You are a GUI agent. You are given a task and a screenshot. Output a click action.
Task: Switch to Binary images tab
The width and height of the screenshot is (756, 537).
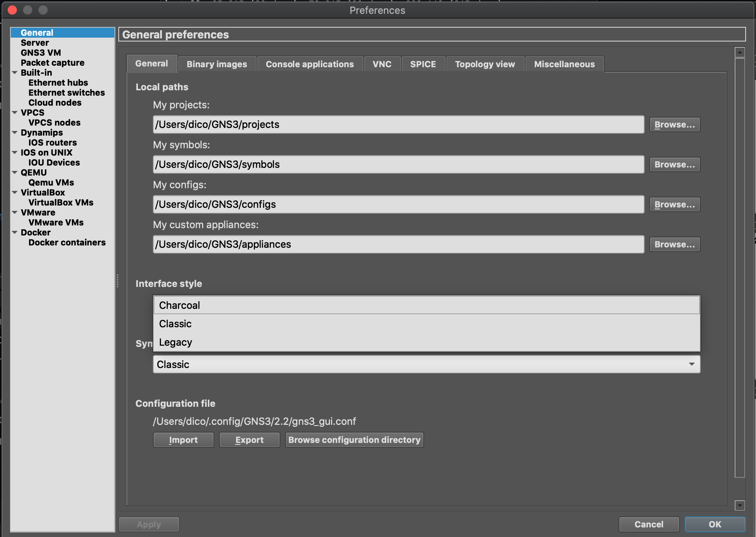pyautogui.click(x=217, y=64)
